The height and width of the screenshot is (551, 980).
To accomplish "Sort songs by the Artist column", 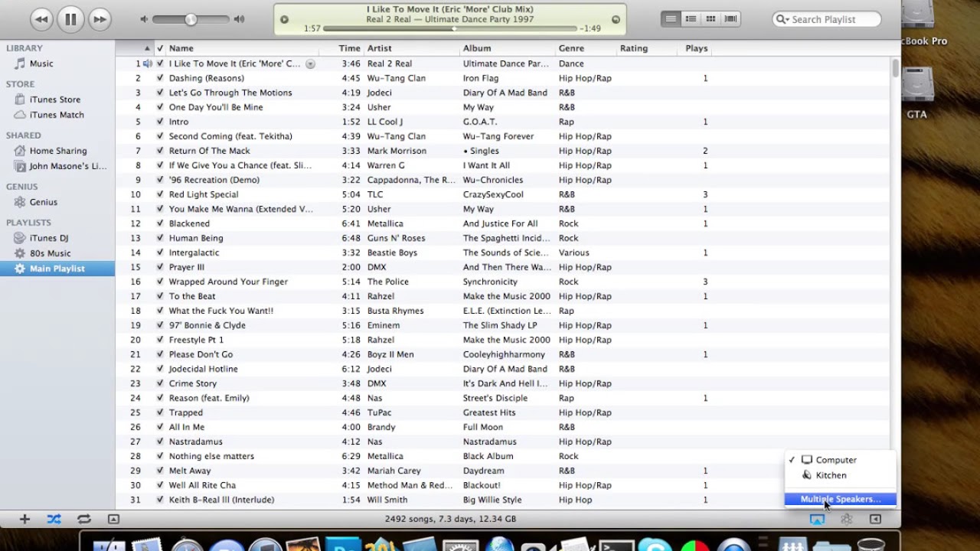I will pos(380,48).
